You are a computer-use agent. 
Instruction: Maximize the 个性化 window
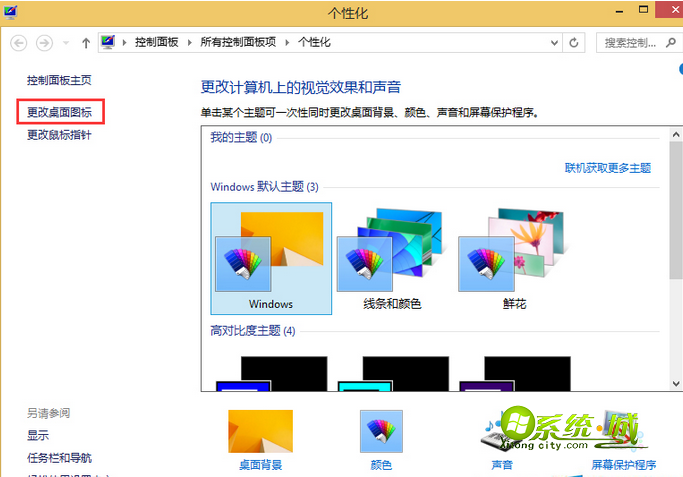click(x=643, y=10)
